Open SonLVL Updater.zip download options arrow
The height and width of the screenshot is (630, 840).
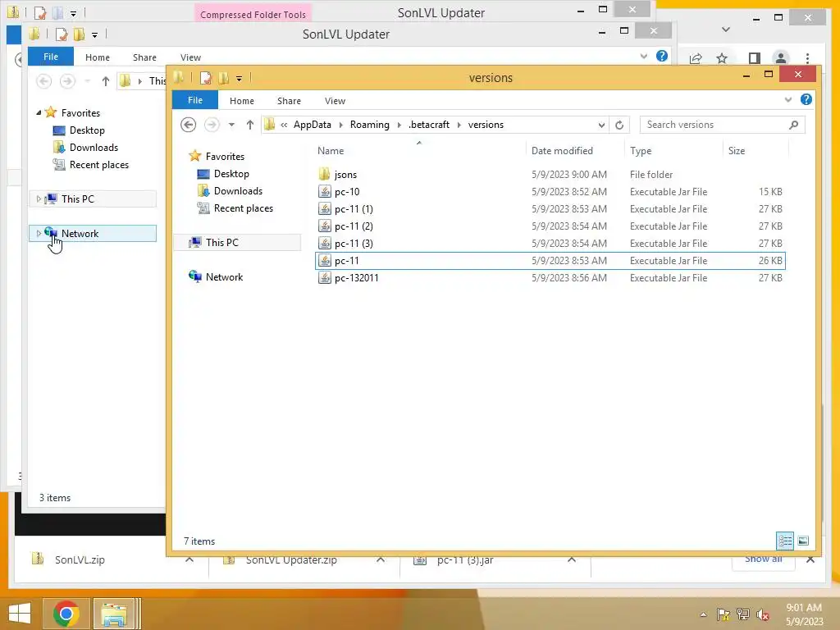[x=381, y=559]
